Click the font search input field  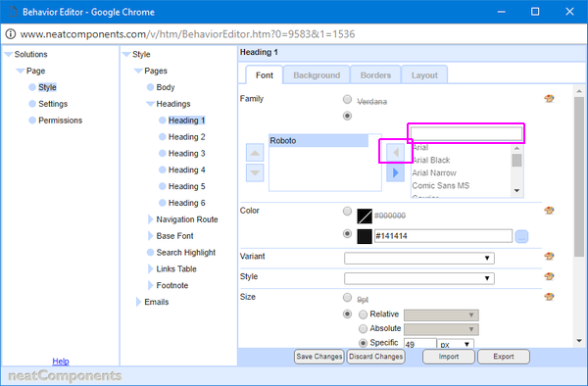click(x=466, y=134)
